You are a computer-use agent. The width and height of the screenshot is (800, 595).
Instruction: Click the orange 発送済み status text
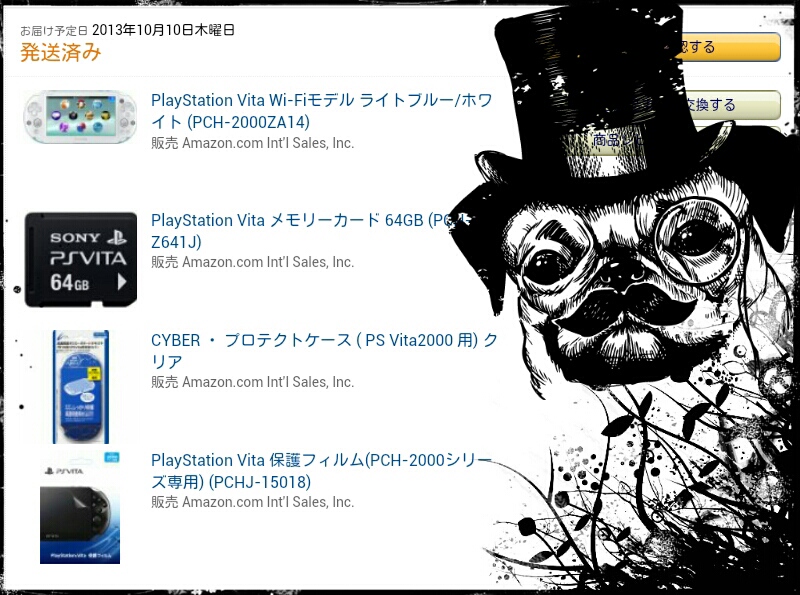tap(61, 53)
